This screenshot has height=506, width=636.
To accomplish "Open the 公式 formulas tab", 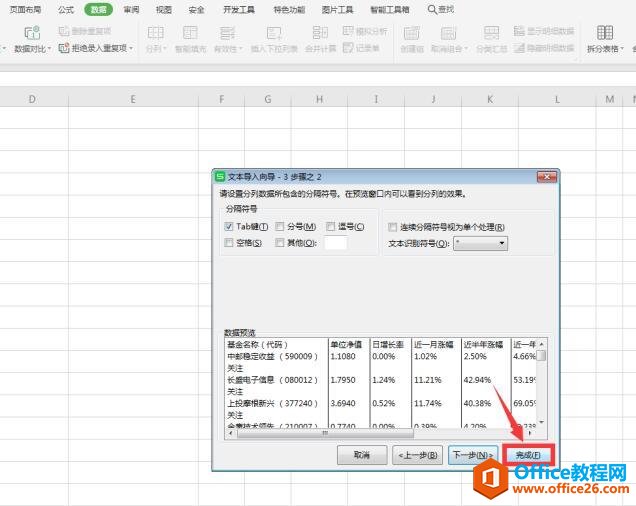I will click(66, 10).
